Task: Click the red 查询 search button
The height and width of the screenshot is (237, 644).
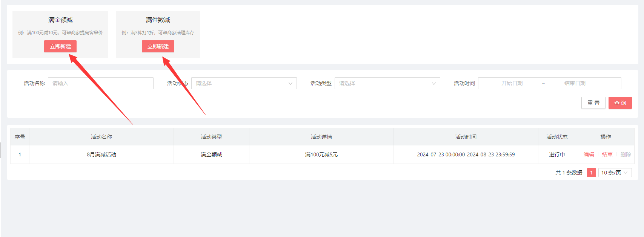Action: pos(620,103)
